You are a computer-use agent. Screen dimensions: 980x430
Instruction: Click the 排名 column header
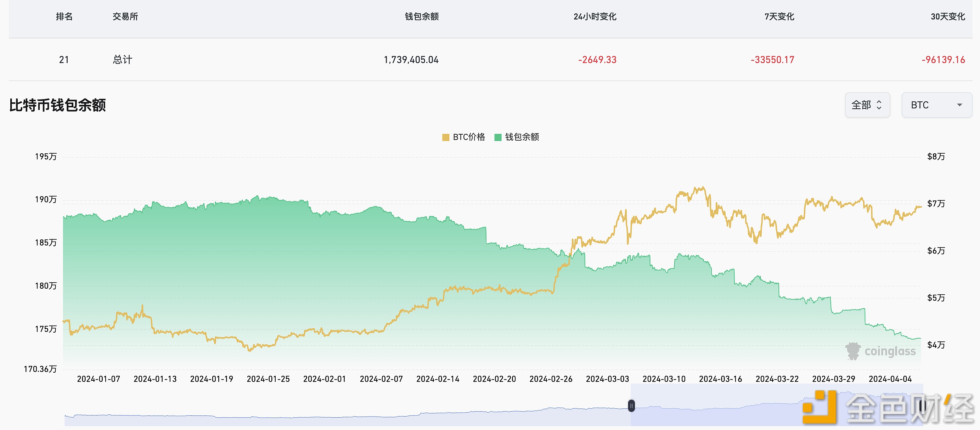(64, 17)
